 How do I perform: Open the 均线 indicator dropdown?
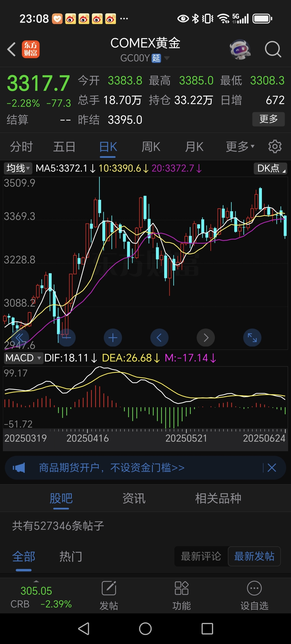point(18,168)
